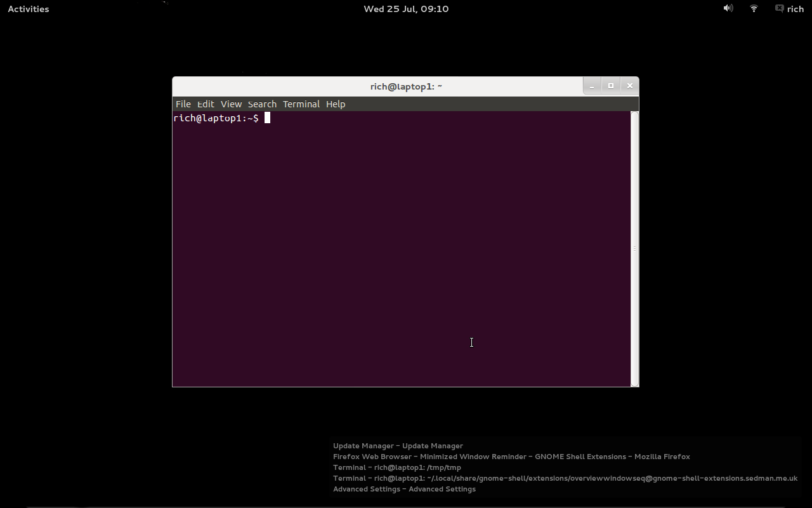Select Firefox Web Browser minimized window entry
This screenshot has height=508, width=812.
click(511, 457)
